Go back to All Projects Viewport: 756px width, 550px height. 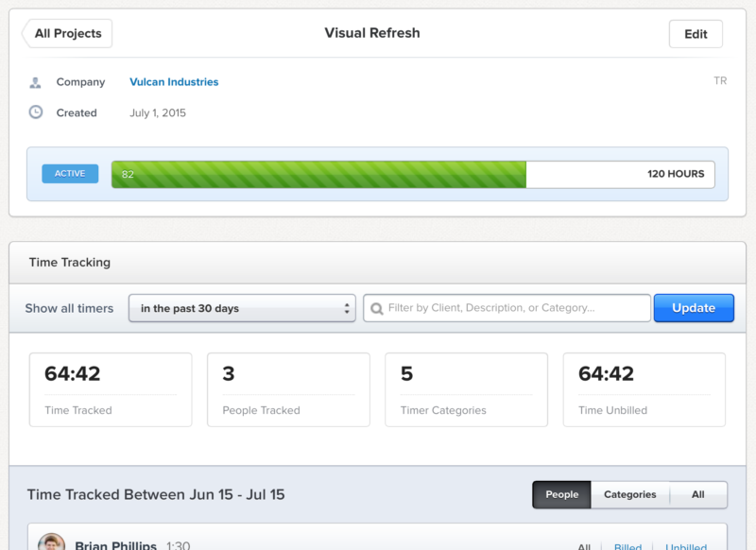coord(67,34)
